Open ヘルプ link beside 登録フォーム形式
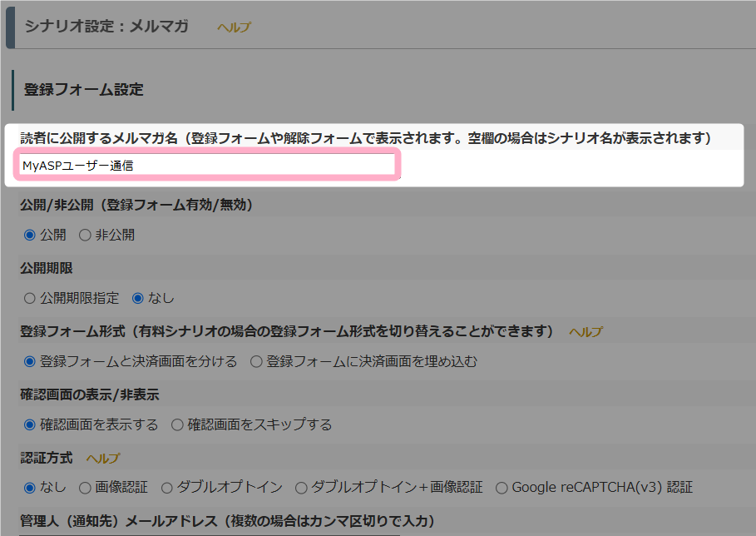756x536 pixels. [586, 332]
